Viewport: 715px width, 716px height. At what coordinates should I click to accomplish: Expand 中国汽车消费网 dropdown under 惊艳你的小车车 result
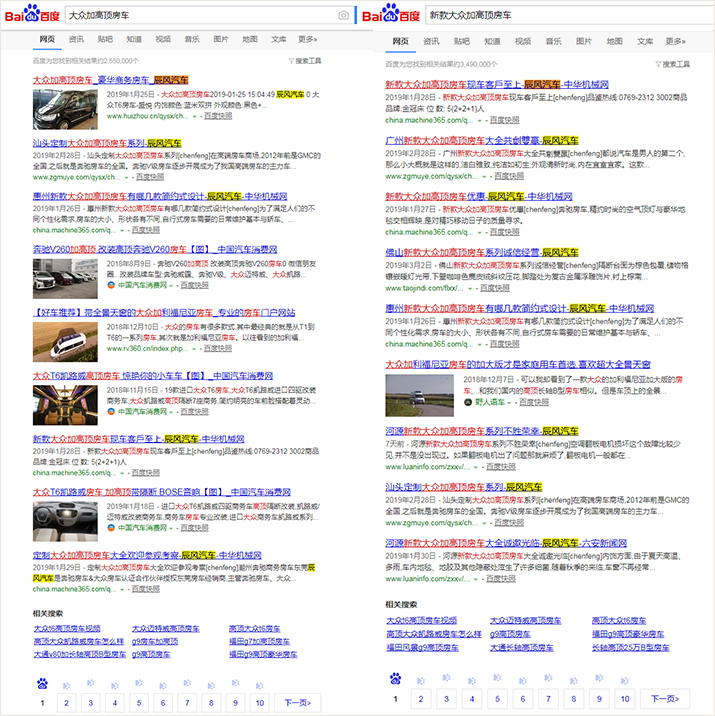pos(171,412)
